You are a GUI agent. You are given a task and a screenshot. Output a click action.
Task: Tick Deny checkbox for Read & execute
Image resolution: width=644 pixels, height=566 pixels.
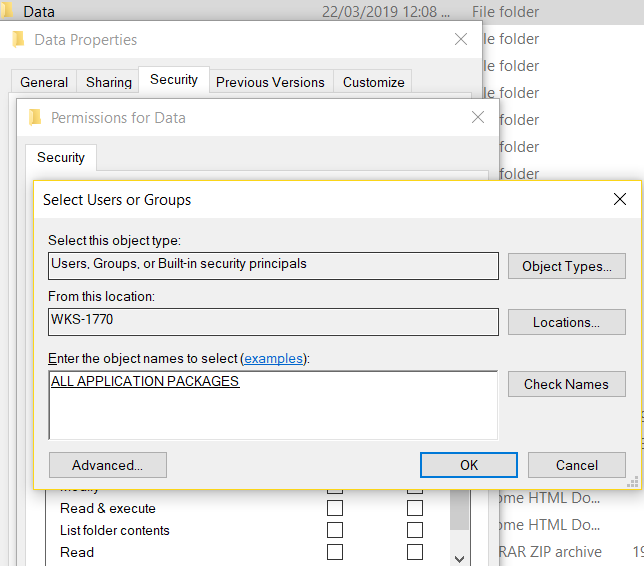415,508
